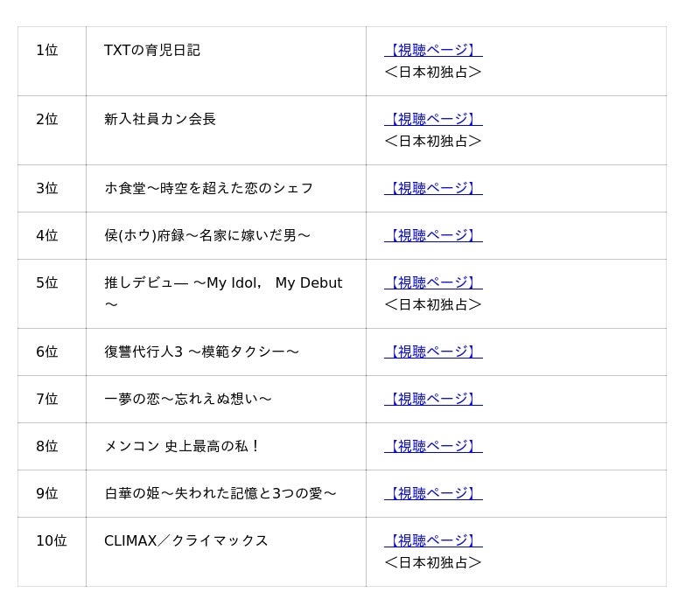Open the 視聴ページ link for 侯(ホウ)府録 row
The width and height of the screenshot is (700, 613).
(x=433, y=235)
